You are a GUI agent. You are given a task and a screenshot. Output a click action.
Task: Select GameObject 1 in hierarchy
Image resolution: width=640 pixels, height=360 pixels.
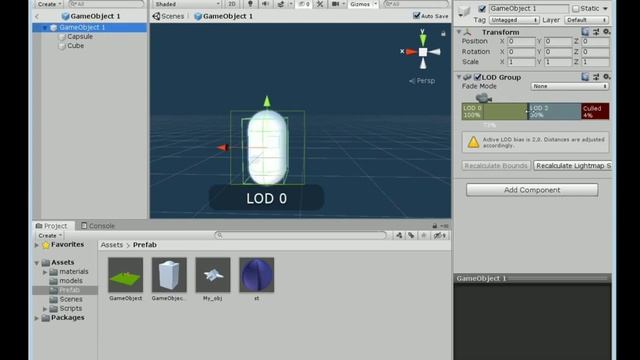[90, 27]
